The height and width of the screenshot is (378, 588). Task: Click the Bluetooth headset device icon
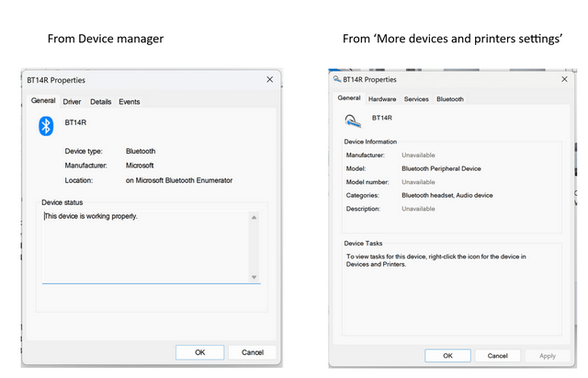click(353, 120)
